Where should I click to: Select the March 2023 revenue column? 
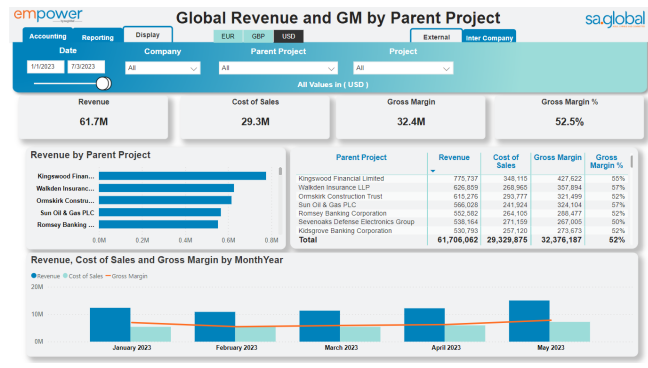point(319,326)
